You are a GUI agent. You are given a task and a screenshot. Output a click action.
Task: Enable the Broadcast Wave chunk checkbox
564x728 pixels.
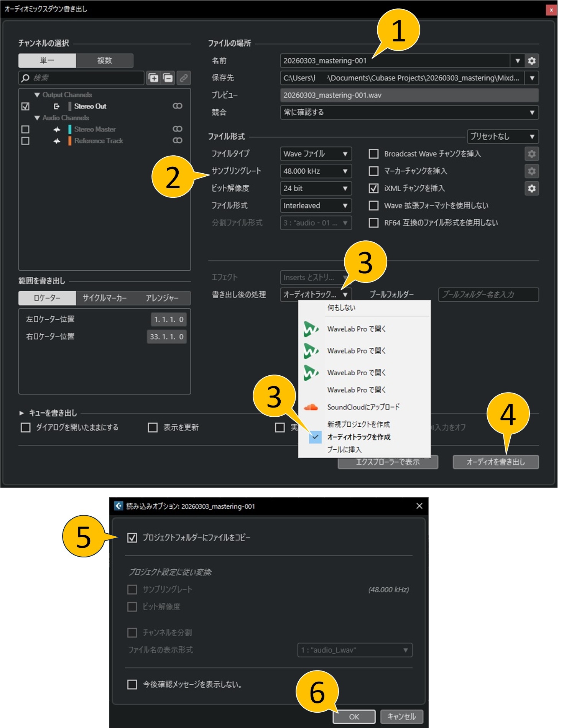click(x=373, y=154)
